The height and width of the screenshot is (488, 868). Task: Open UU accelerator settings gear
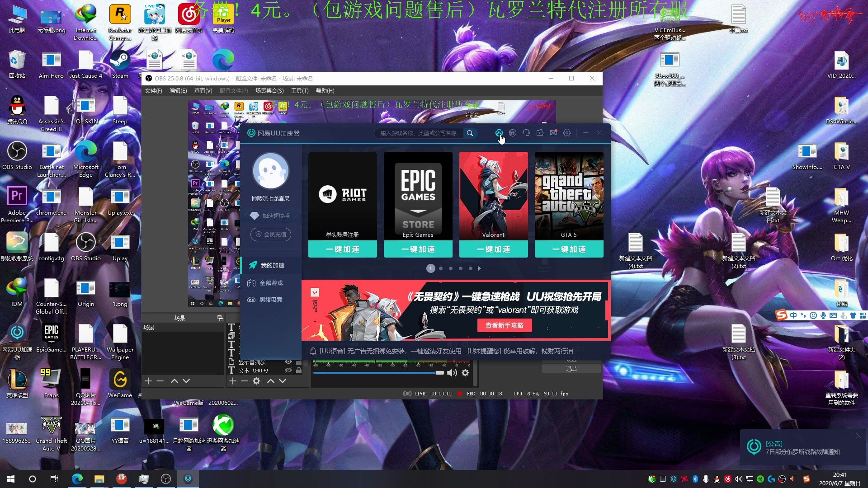point(567,133)
